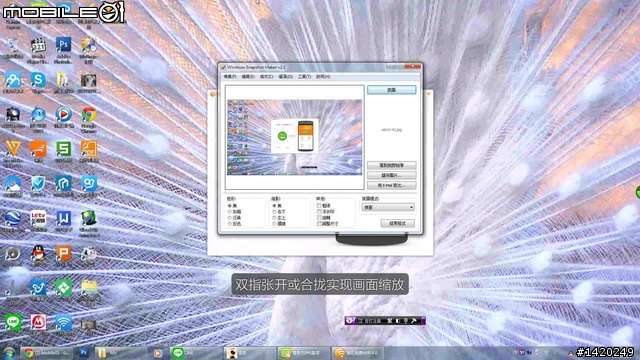Image resolution: width=640 pixels, height=360 pixels.
Task: Click the Windows Snapshot Maker title bar
Action: point(302,67)
